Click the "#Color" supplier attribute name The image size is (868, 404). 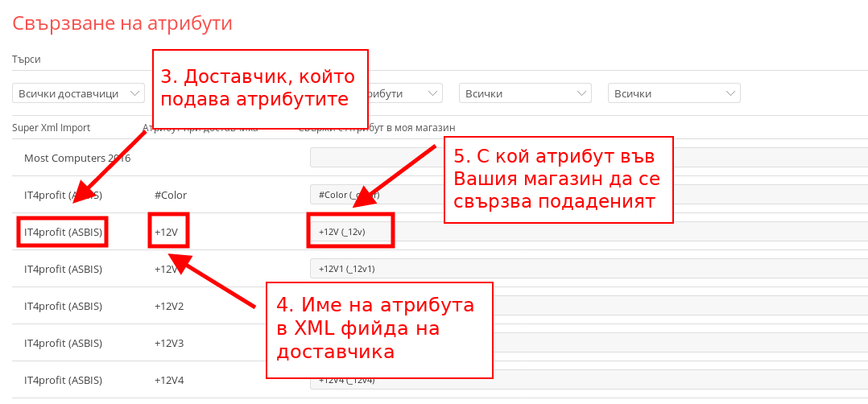(x=170, y=195)
